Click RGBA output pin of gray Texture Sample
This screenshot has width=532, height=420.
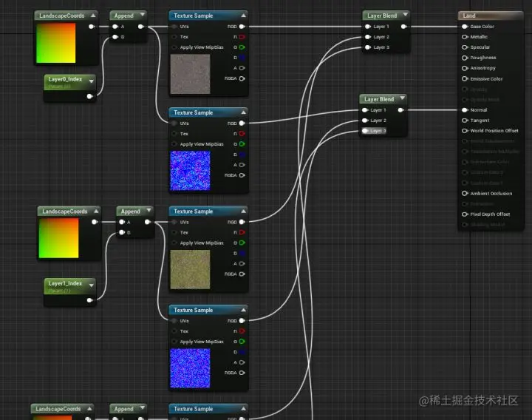(242, 79)
